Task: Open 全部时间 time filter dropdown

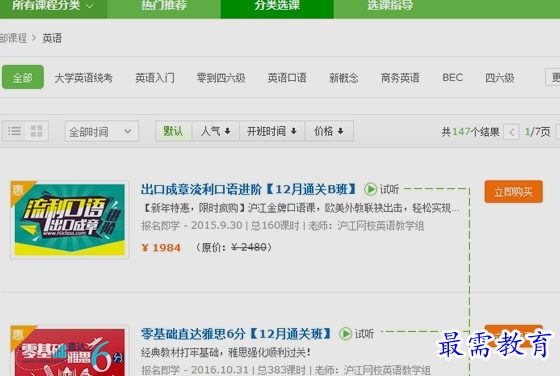Action: click(101, 132)
